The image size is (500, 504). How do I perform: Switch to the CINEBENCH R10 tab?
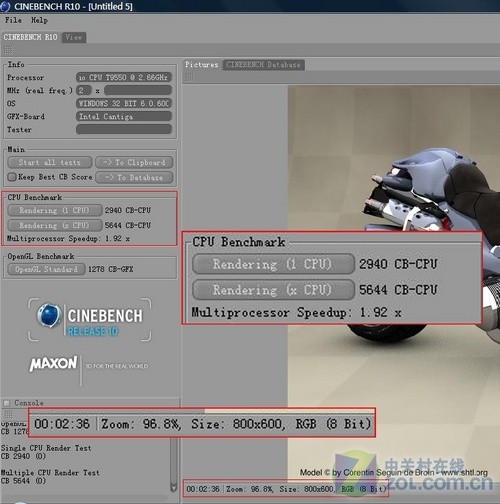tap(31, 37)
